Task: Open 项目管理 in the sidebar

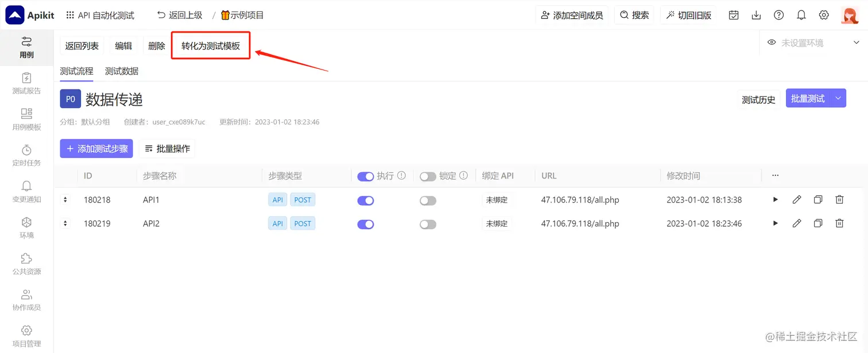Action: point(26,336)
